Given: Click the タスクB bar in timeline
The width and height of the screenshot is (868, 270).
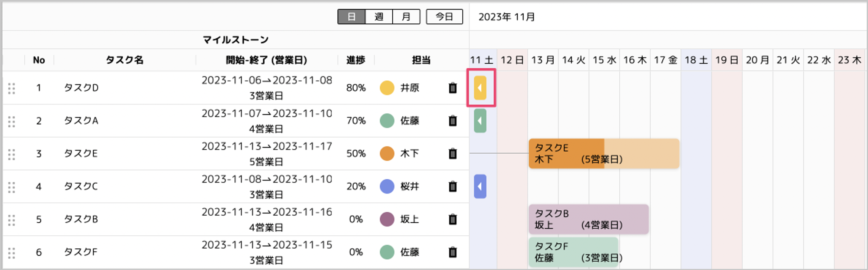Looking at the screenshot, I should pos(589,219).
